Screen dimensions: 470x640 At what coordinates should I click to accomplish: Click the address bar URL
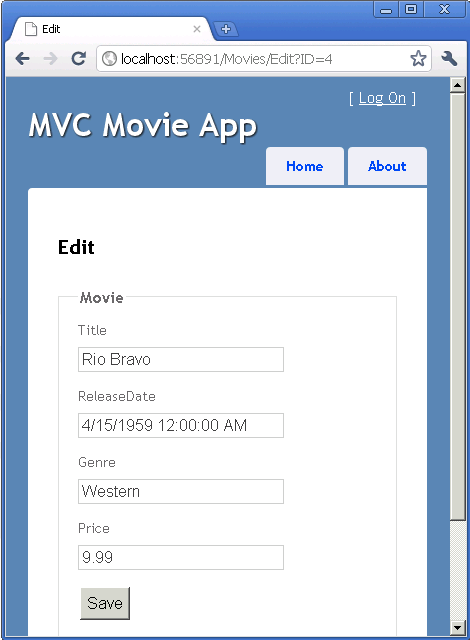[x=227, y=59]
